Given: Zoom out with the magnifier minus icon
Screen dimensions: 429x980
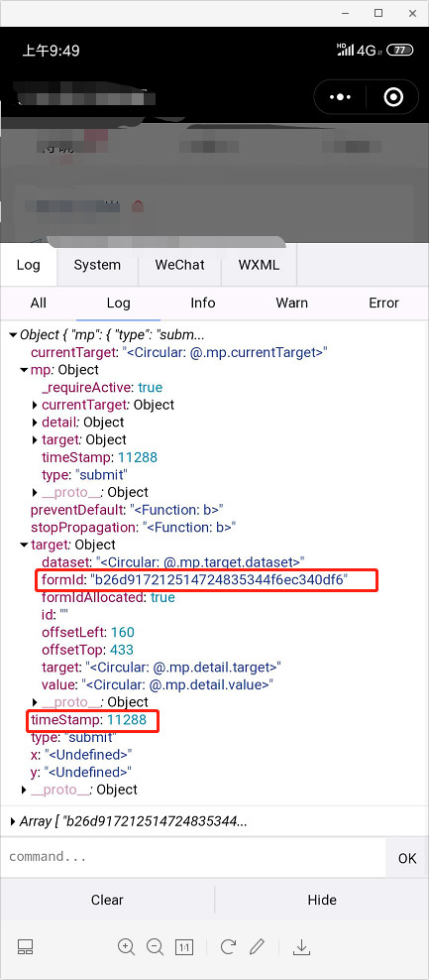Looking at the screenshot, I should point(155,947).
